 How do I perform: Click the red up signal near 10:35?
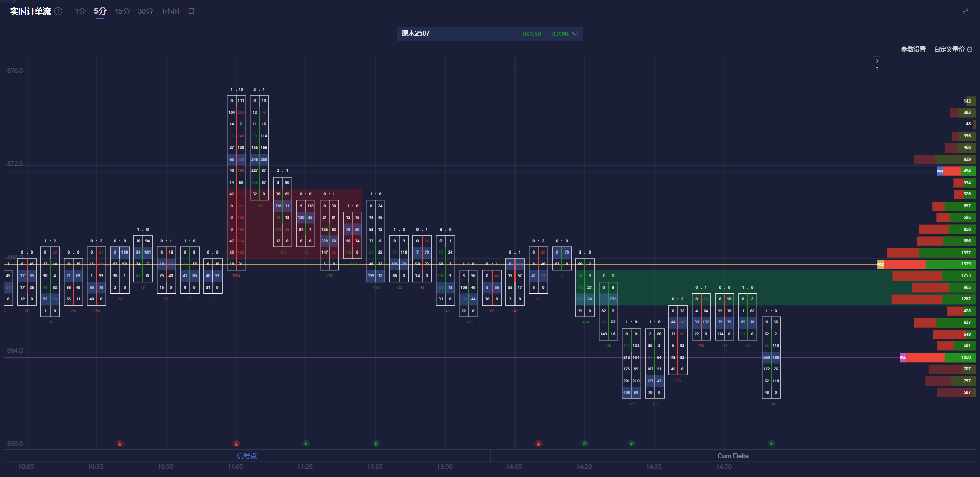click(120, 444)
